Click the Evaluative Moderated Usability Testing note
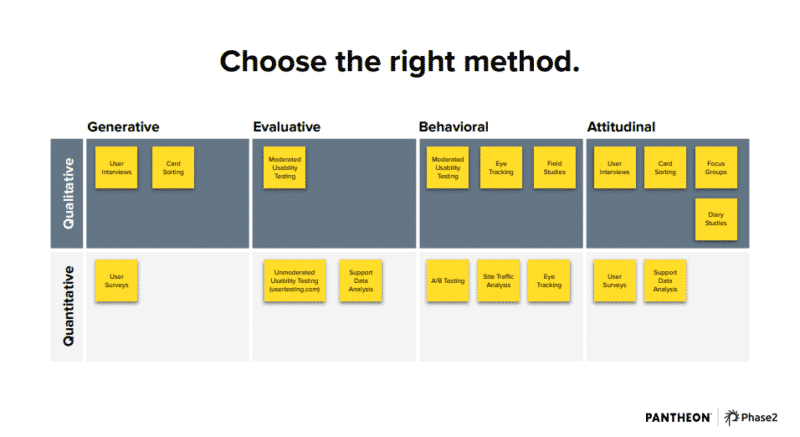 click(285, 168)
